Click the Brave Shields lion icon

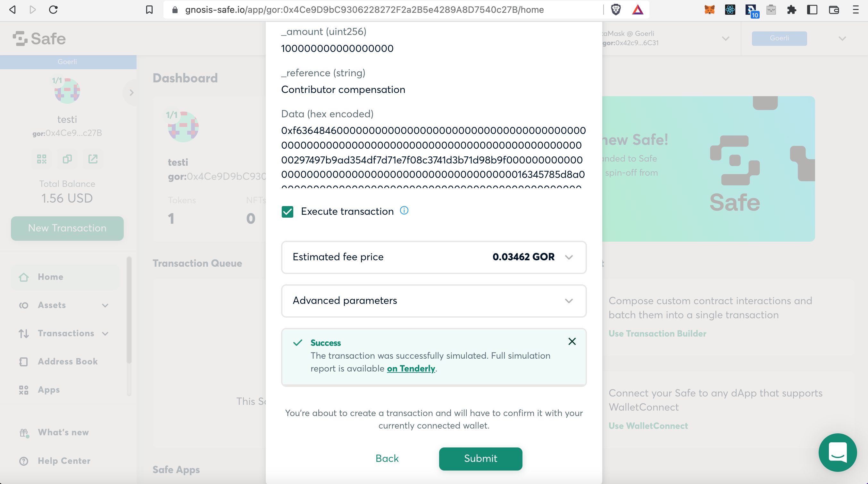pyautogui.click(x=616, y=10)
